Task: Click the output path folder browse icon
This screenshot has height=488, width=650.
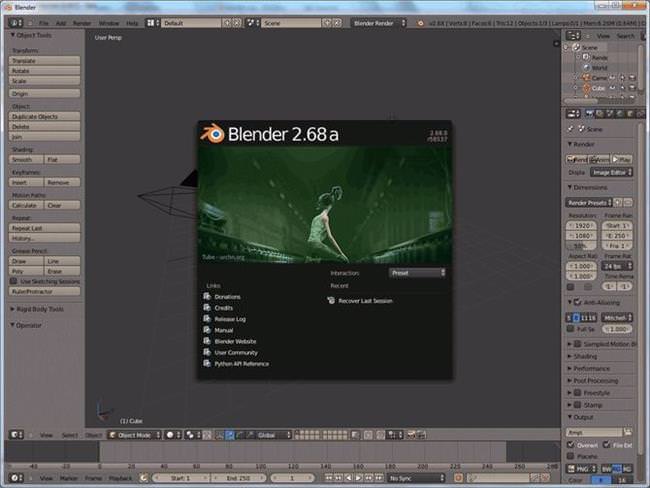Action: [628, 432]
